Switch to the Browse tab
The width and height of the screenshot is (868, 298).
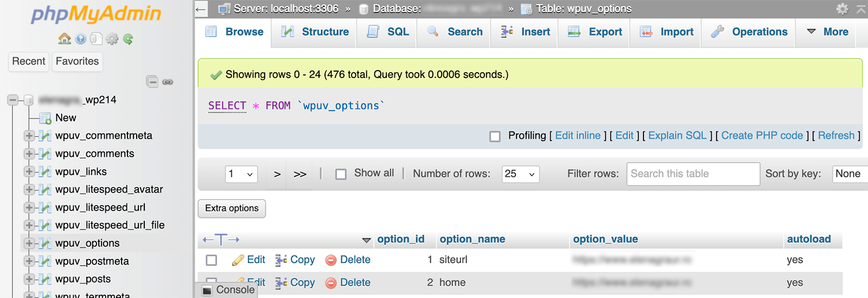(234, 32)
